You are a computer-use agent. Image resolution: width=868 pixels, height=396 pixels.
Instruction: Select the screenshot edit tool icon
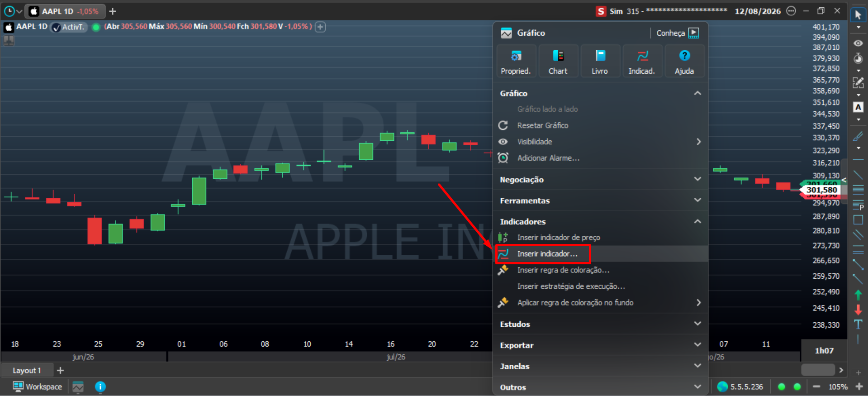tap(858, 82)
